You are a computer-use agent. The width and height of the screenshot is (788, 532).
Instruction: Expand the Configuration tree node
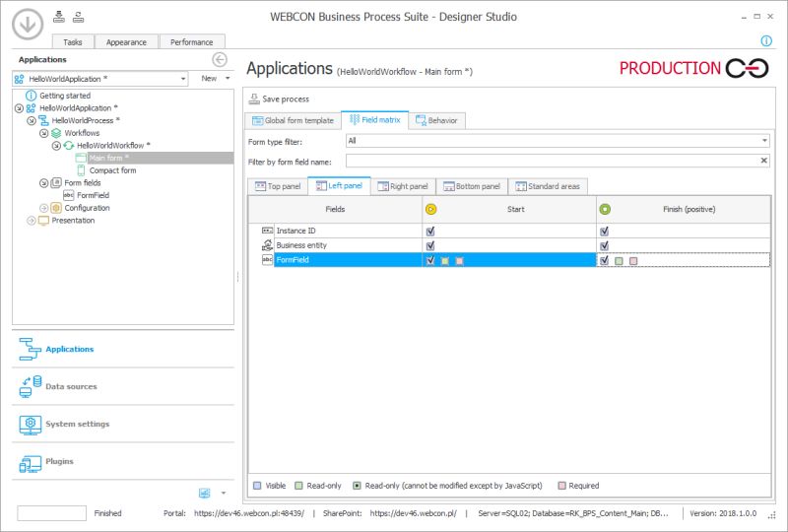[43, 208]
